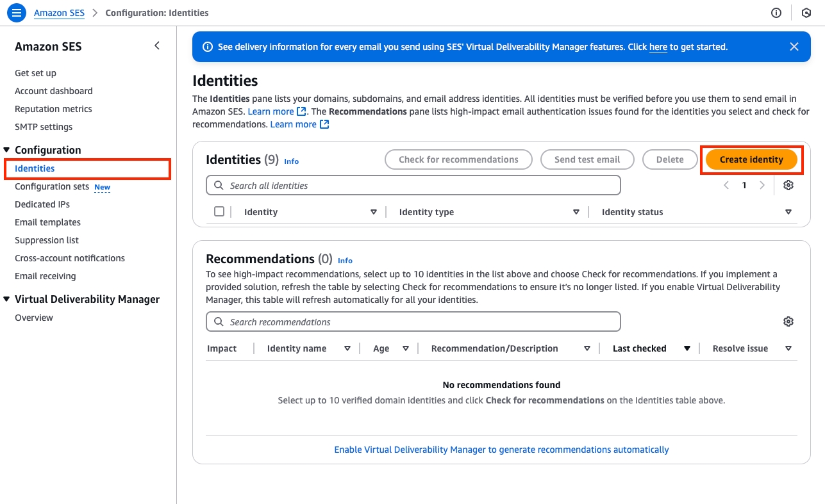The height and width of the screenshot is (504, 825).
Task: Open Configuration sets in the sidebar
Action: 52,186
